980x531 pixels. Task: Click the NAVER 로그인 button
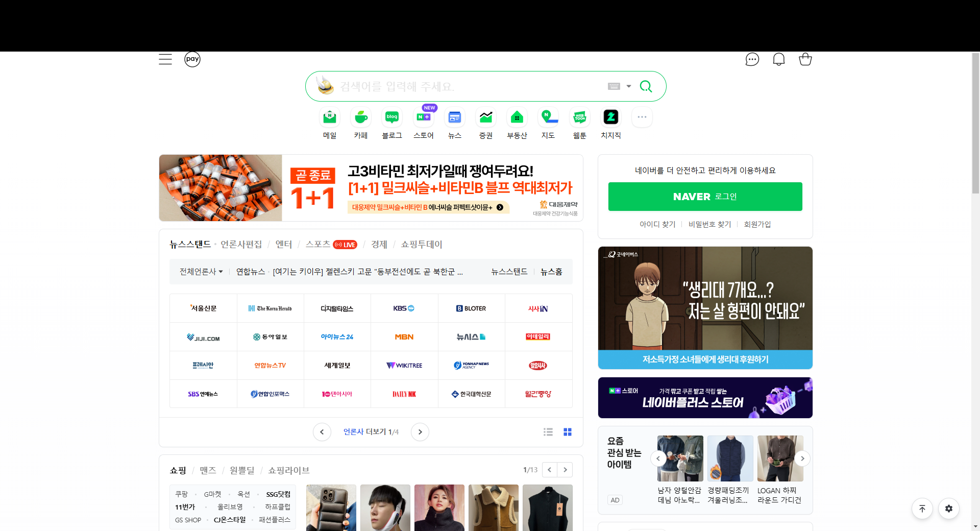click(705, 196)
